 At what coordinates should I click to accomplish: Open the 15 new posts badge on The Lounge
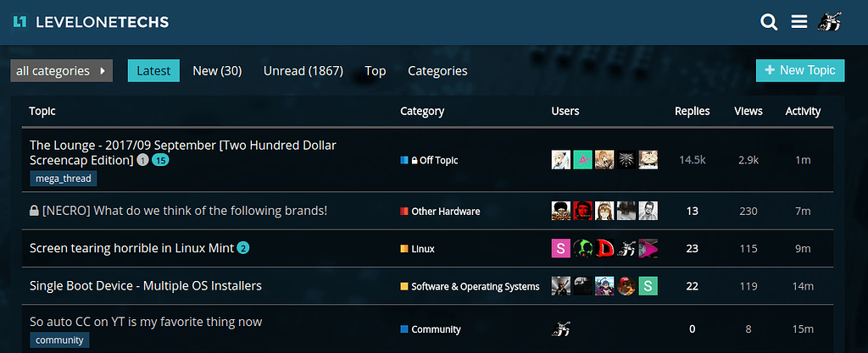(x=160, y=161)
